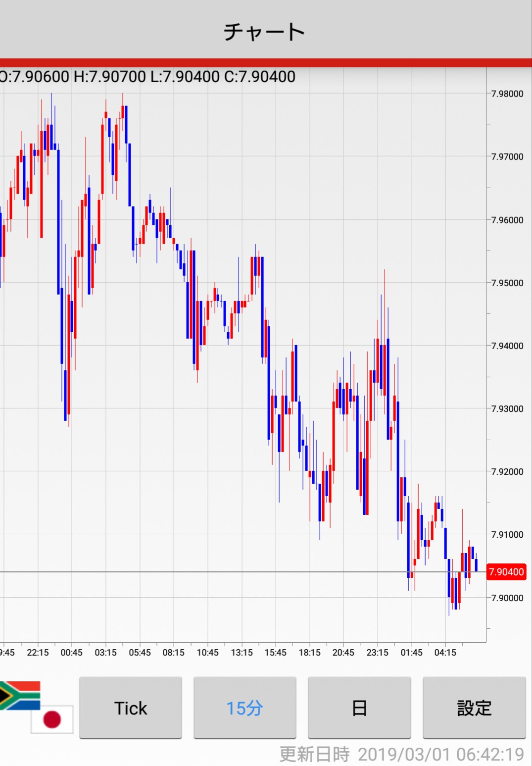Switch to the Tick chart view

[x=131, y=708]
